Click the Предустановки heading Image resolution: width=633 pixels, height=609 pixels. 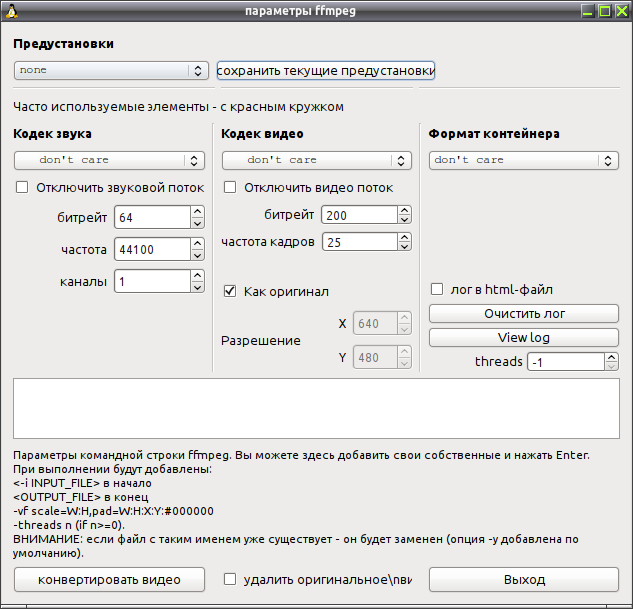point(63,44)
